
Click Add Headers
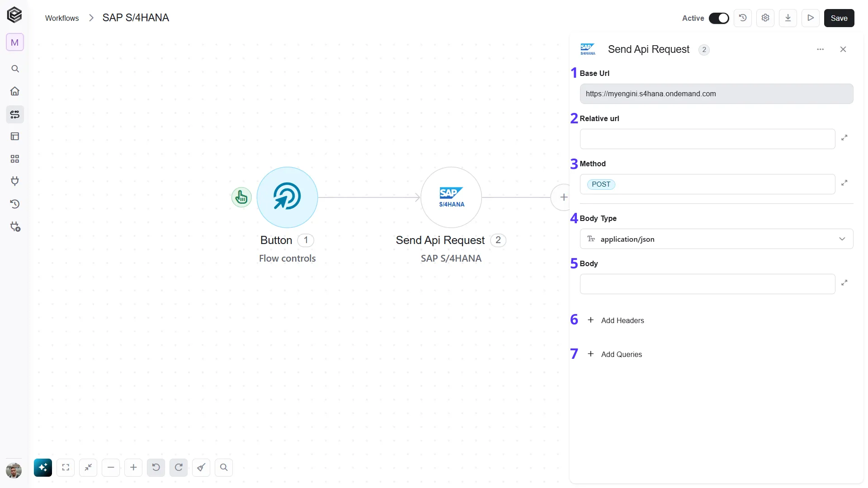click(x=616, y=320)
